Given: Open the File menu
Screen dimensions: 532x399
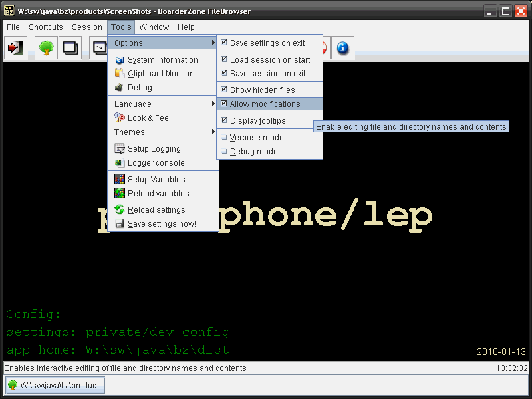Looking at the screenshot, I should [x=13, y=27].
